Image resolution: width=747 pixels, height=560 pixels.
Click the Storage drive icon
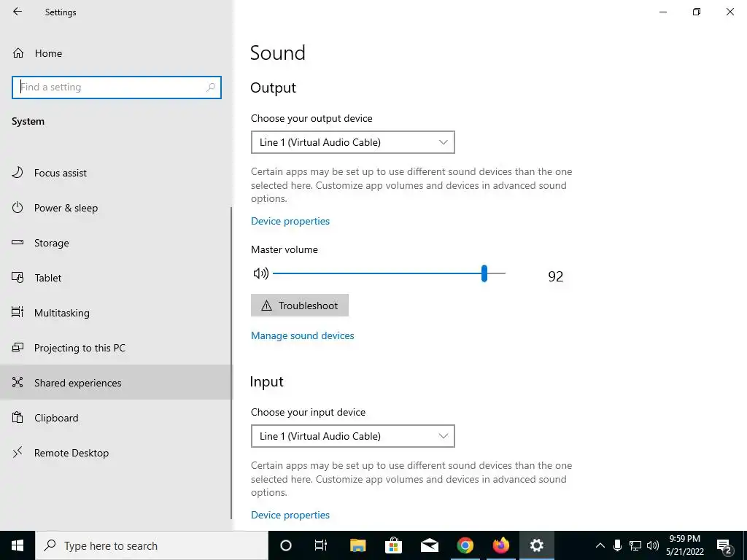pyautogui.click(x=18, y=242)
